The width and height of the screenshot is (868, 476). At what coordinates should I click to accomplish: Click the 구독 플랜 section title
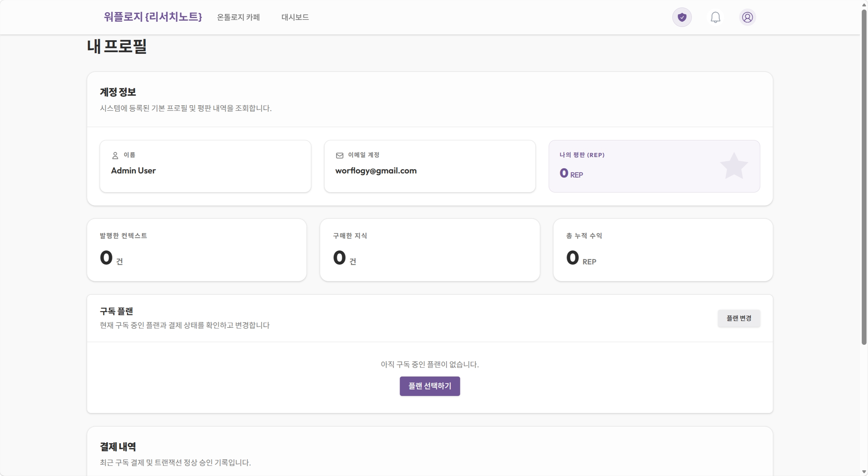[x=116, y=311]
